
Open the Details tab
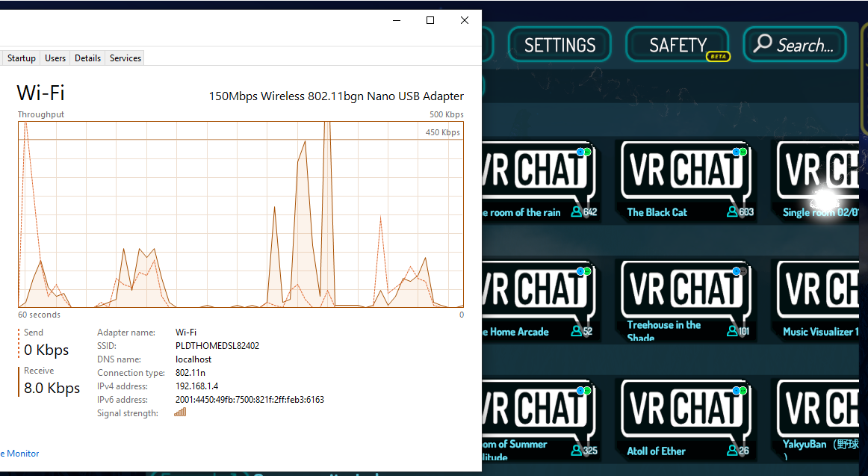click(87, 58)
